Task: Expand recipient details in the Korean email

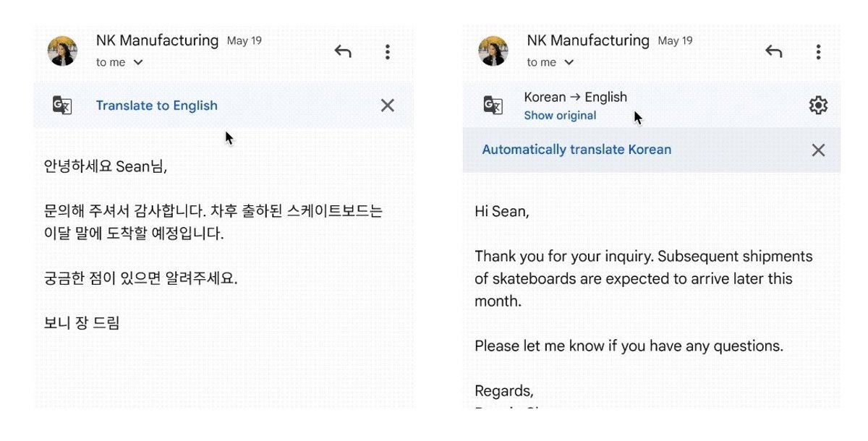Action: click(138, 63)
